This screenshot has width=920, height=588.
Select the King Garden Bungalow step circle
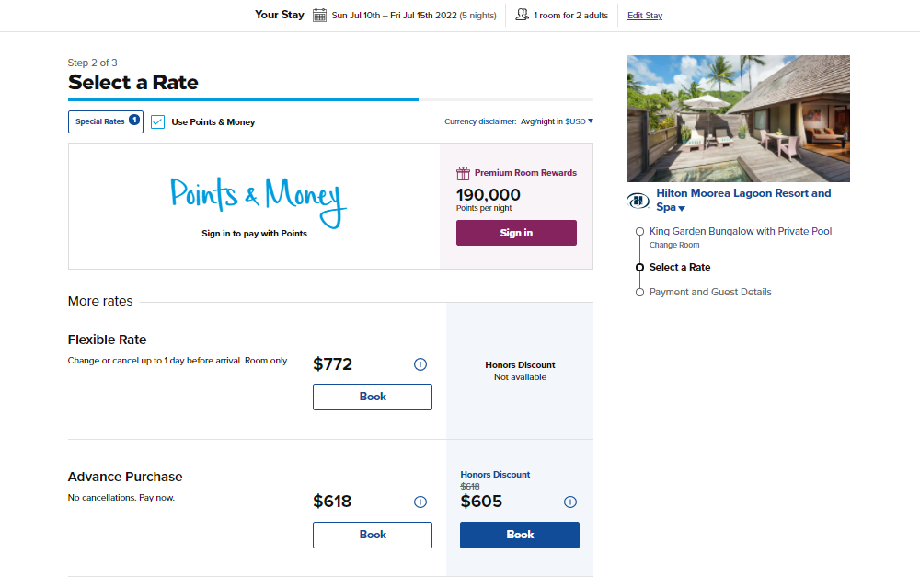640,231
